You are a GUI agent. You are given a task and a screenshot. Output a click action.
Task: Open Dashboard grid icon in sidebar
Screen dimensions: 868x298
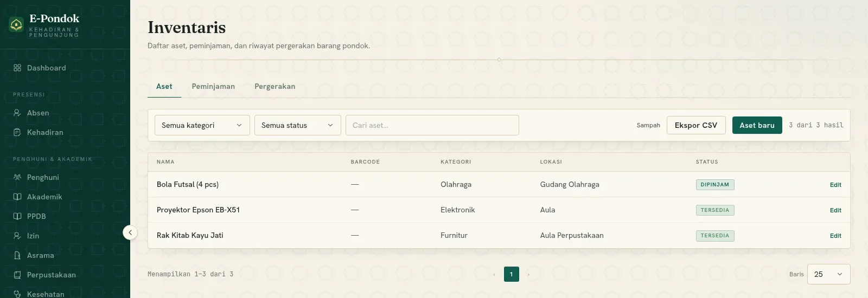tap(17, 68)
